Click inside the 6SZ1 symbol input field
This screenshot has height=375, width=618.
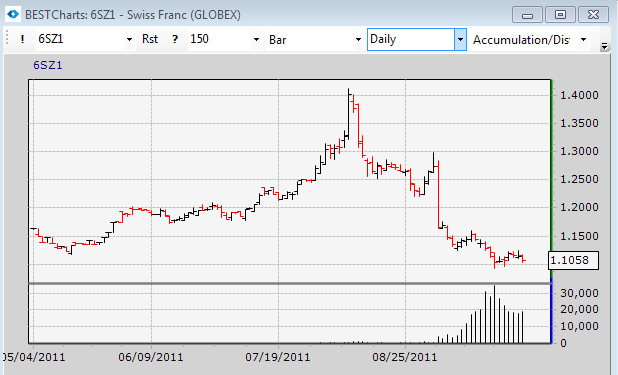point(80,39)
